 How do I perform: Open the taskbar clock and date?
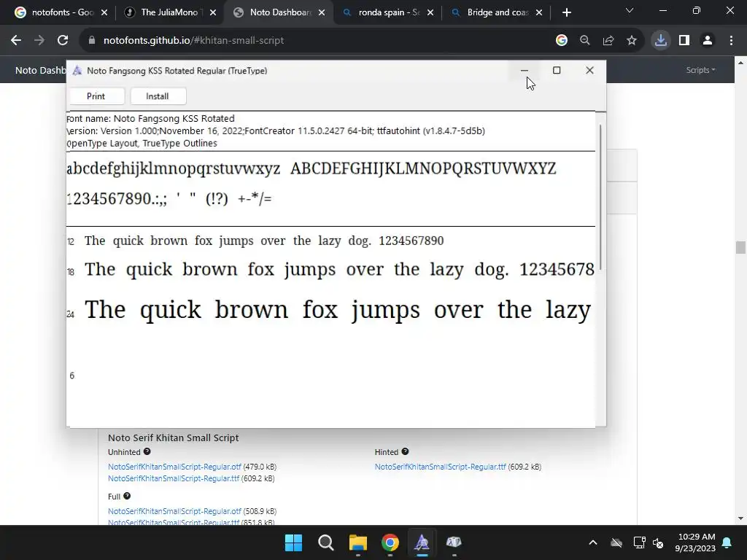tap(695, 542)
